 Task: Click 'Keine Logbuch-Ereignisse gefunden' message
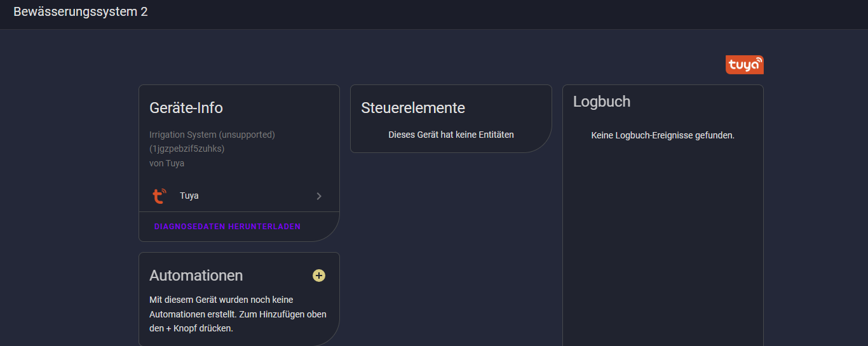pyautogui.click(x=663, y=135)
